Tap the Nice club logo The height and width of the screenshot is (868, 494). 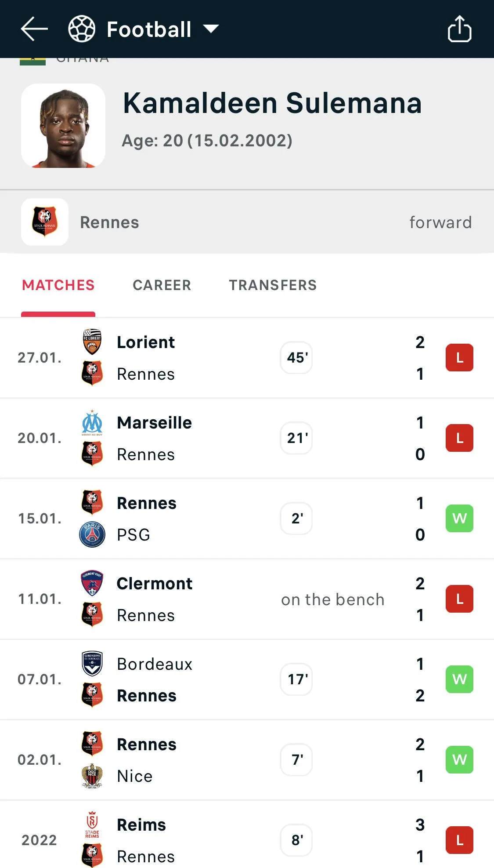click(92, 776)
